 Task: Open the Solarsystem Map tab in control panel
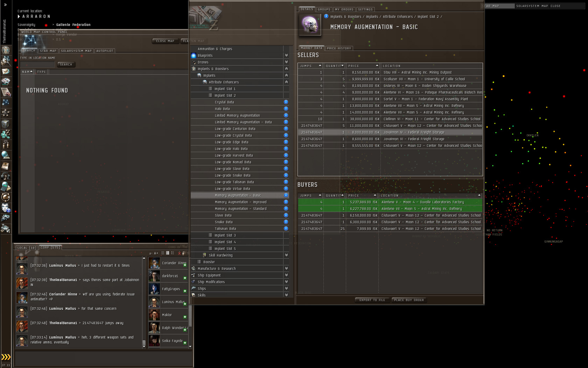[76, 51]
